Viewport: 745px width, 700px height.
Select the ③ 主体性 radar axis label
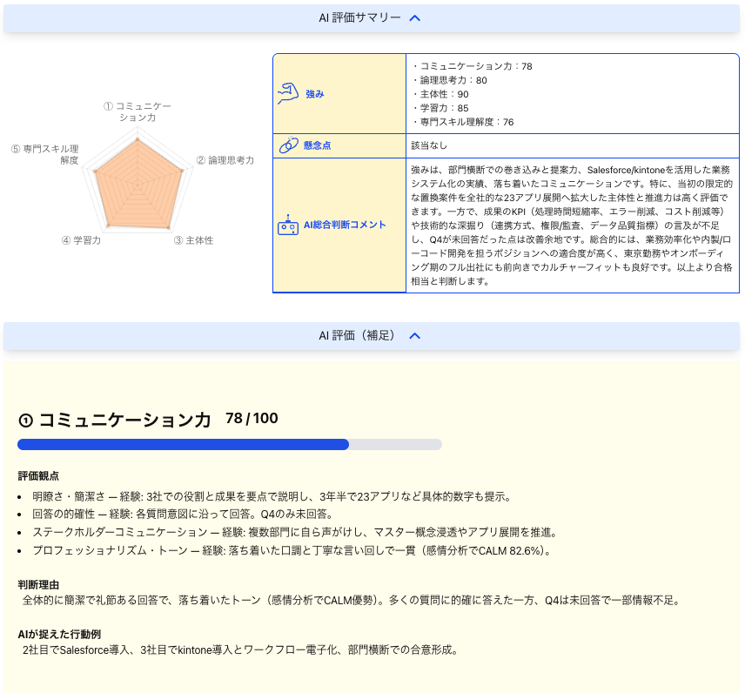pos(193,239)
